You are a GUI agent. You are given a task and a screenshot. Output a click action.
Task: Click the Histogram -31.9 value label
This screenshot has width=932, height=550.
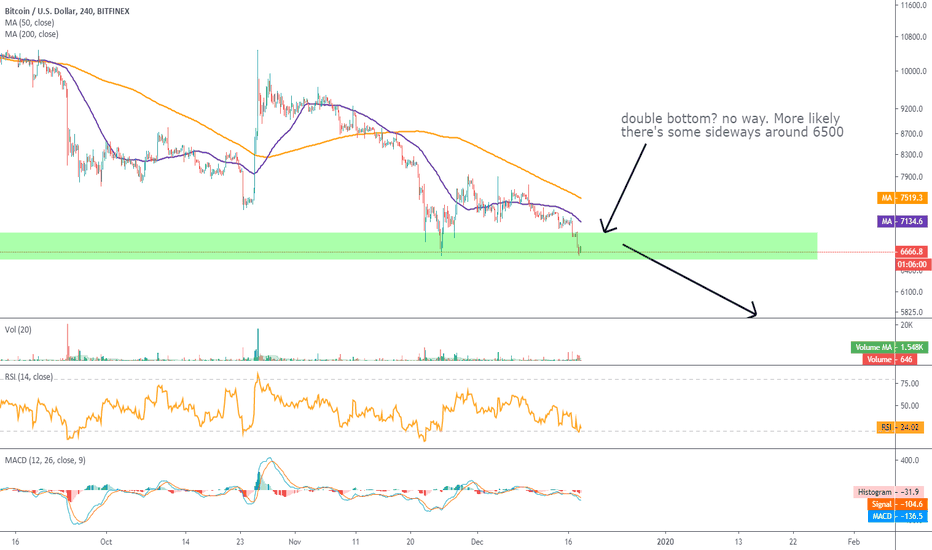click(889, 492)
